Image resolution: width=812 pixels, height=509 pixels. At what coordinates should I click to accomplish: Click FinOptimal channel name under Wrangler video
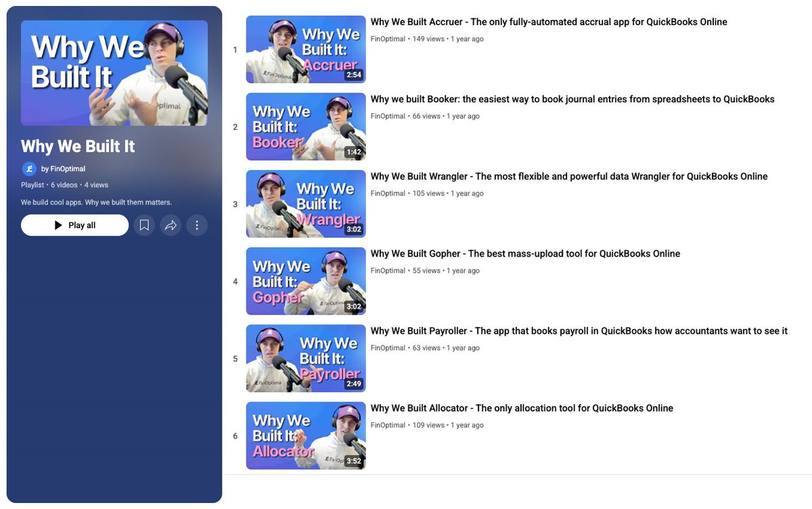pyautogui.click(x=388, y=194)
